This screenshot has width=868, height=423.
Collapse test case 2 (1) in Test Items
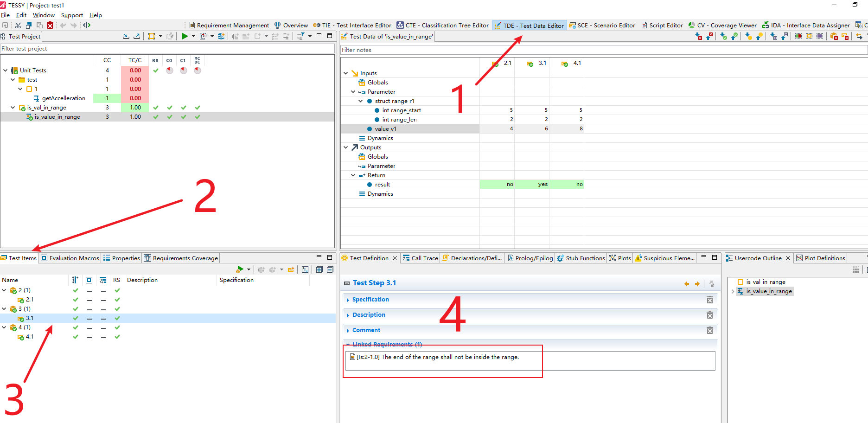(x=4, y=290)
